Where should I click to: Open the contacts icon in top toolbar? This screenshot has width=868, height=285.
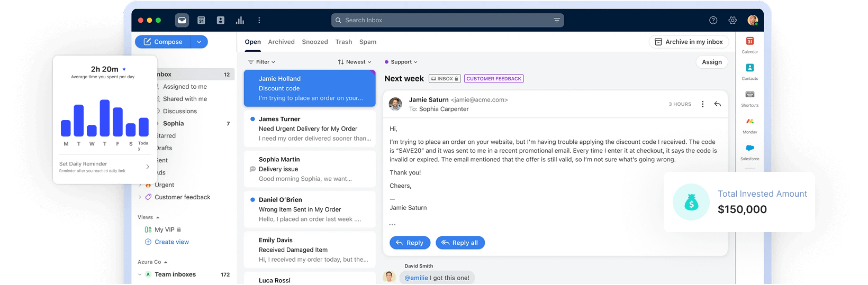pyautogui.click(x=221, y=20)
